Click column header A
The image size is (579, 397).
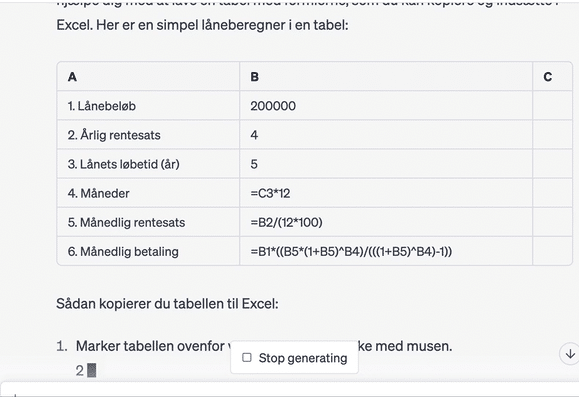[x=72, y=77]
